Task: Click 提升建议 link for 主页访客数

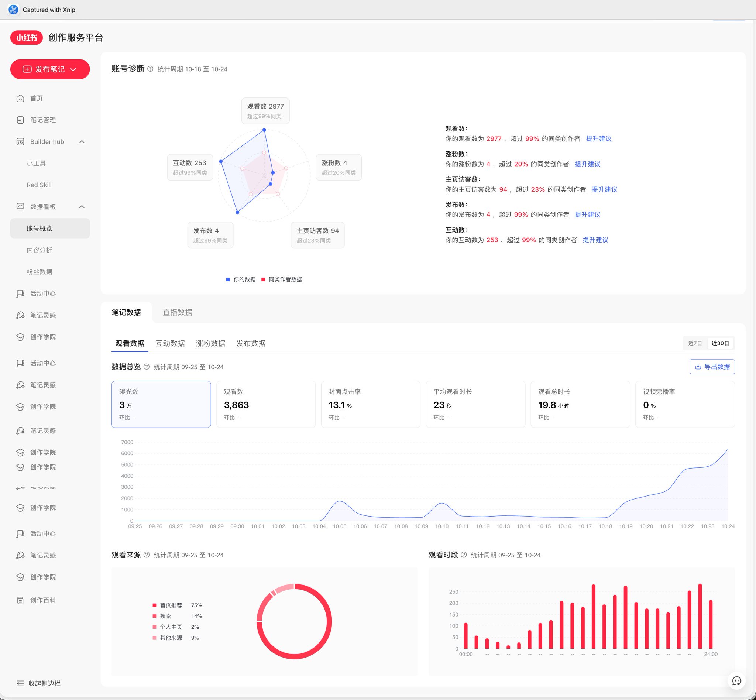Action: (605, 189)
